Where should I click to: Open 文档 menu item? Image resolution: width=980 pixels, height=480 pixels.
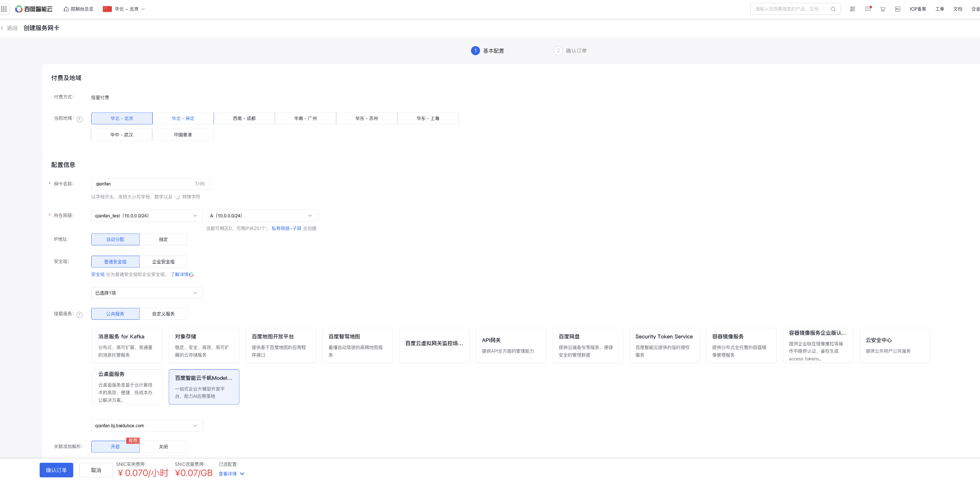[958, 9]
